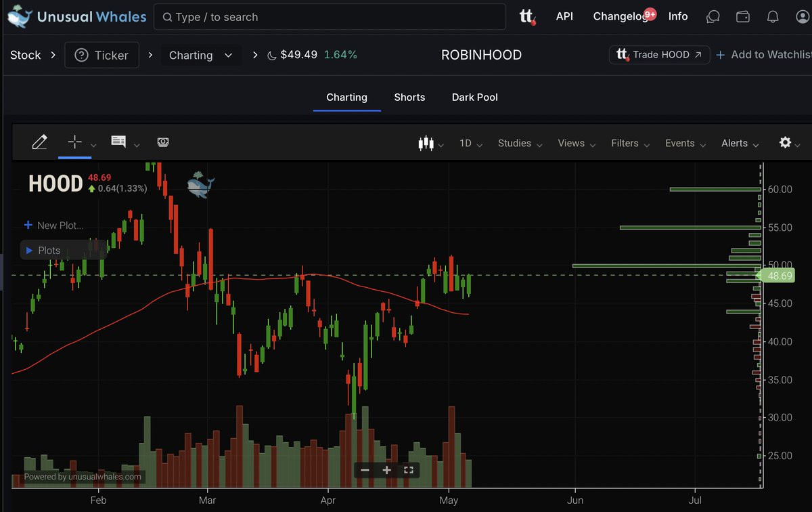The width and height of the screenshot is (812, 512).
Task: Click the Trade HOOD button
Action: click(x=660, y=55)
